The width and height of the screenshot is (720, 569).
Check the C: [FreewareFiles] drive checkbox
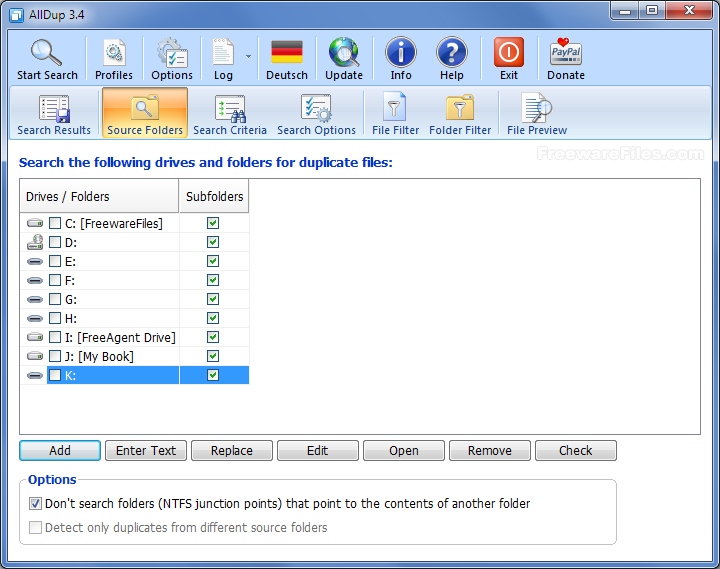55,223
